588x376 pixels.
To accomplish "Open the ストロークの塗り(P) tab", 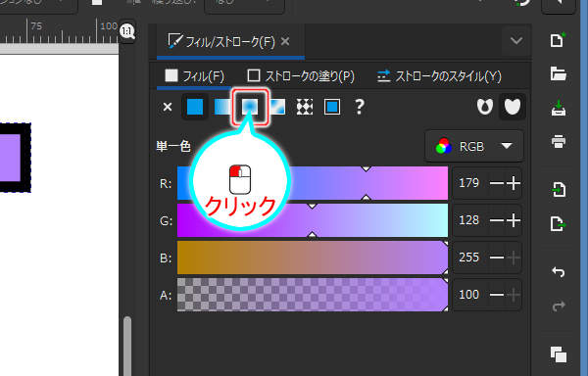I will (x=301, y=76).
